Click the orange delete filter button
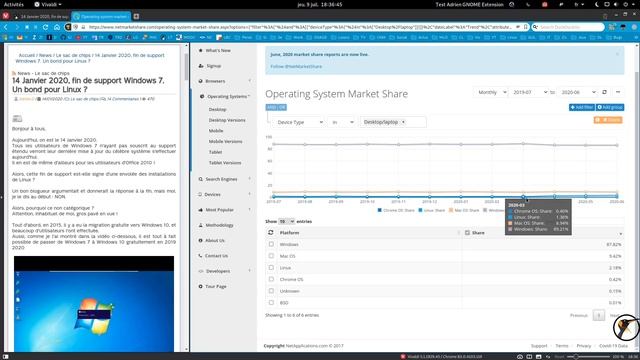The height and width of the screenshot is (360, 640). pyautogui.click(x=608, y=120)
